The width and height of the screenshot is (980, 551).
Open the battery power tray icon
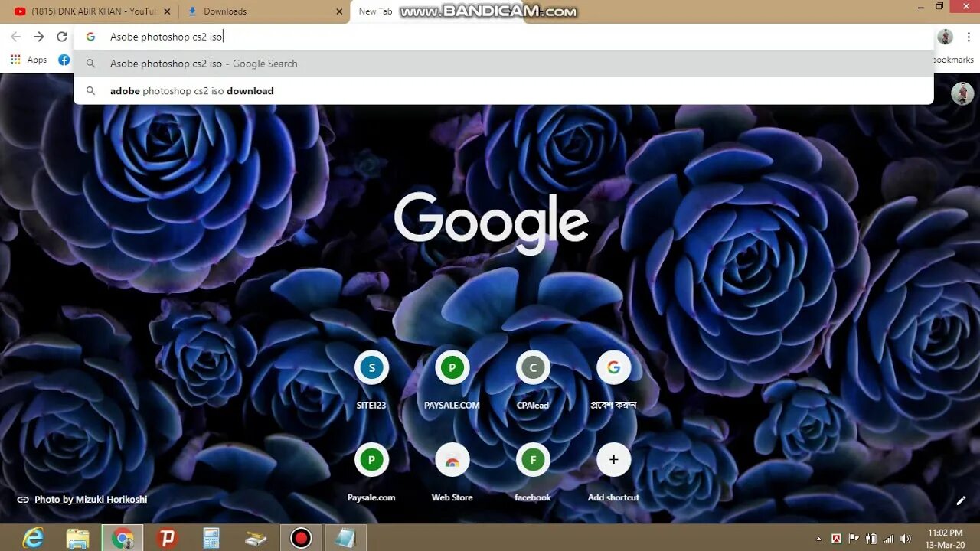click(x=871, y=539)
